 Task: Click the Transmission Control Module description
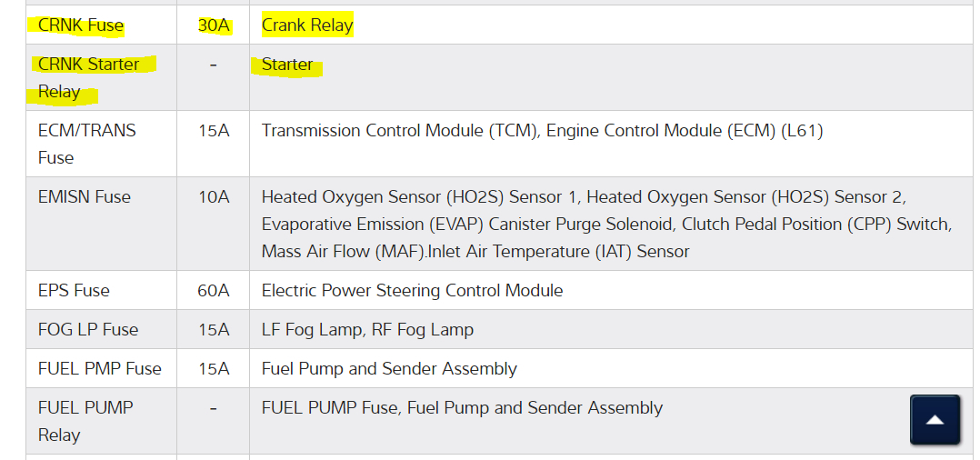click(x=542, y=131)
